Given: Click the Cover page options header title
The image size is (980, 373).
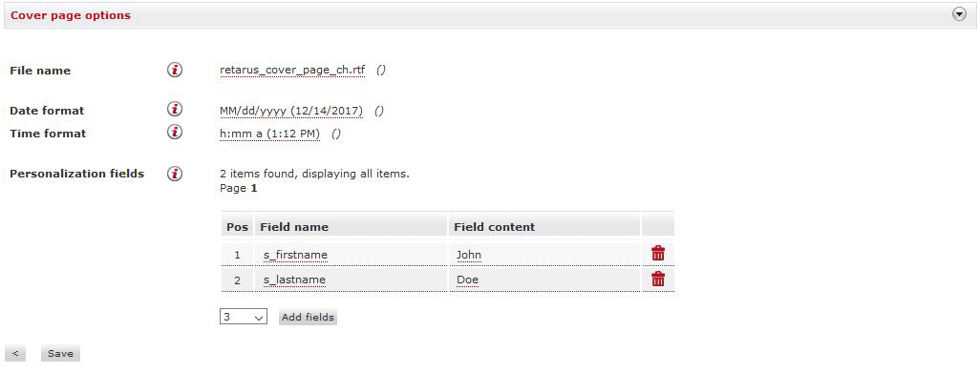Looking at the screenshot, I should click(x=71, y=15).
